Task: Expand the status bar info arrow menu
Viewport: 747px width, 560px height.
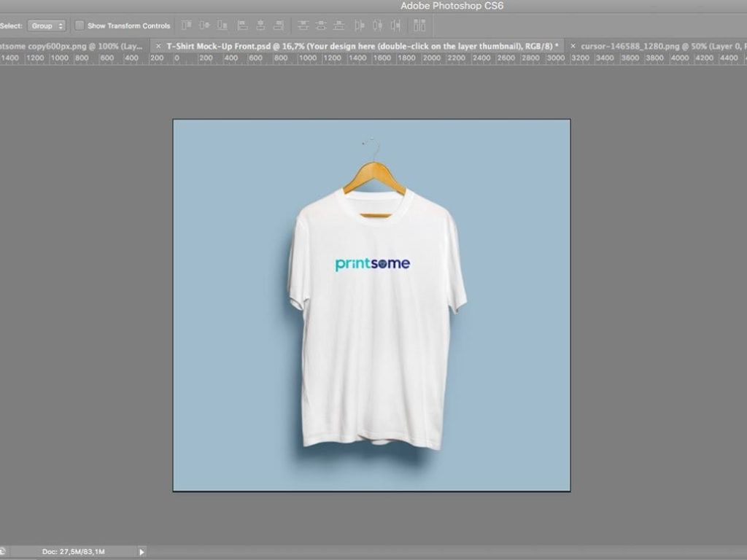Action: (142, 552)
